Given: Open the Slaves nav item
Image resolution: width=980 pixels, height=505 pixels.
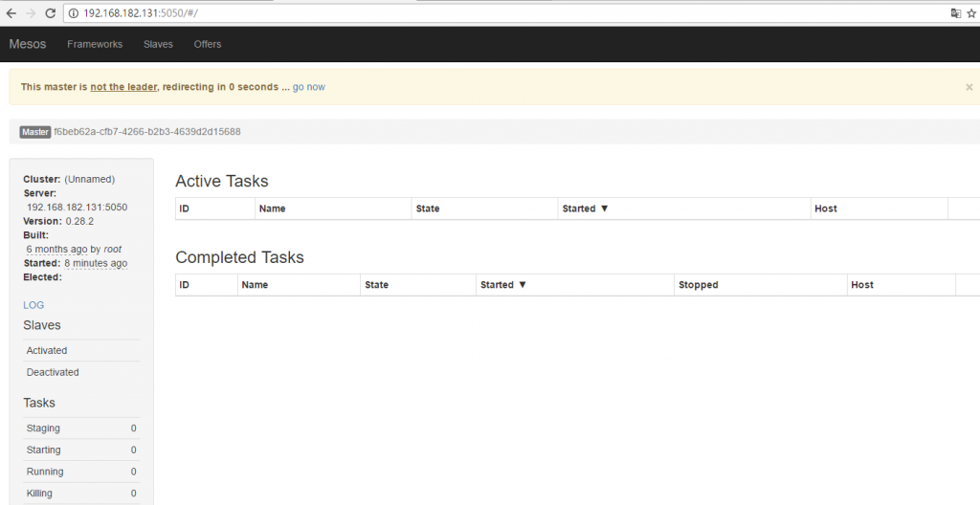Looking at the screenshot, I should tap(158, 44).
